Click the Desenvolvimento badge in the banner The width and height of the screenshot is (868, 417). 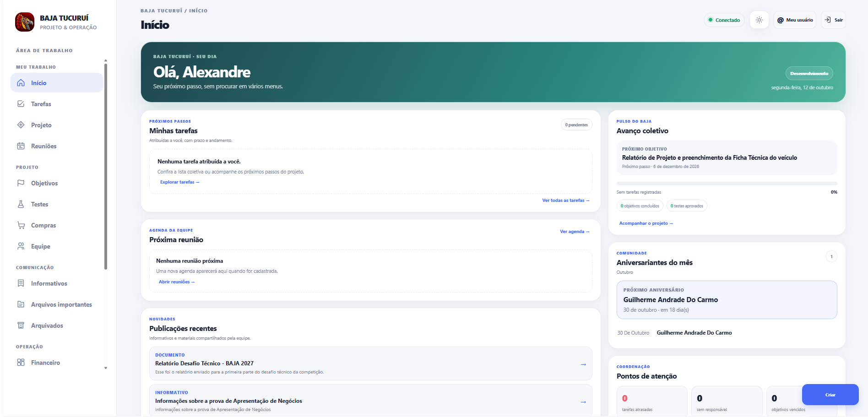(x=809, y=73)
